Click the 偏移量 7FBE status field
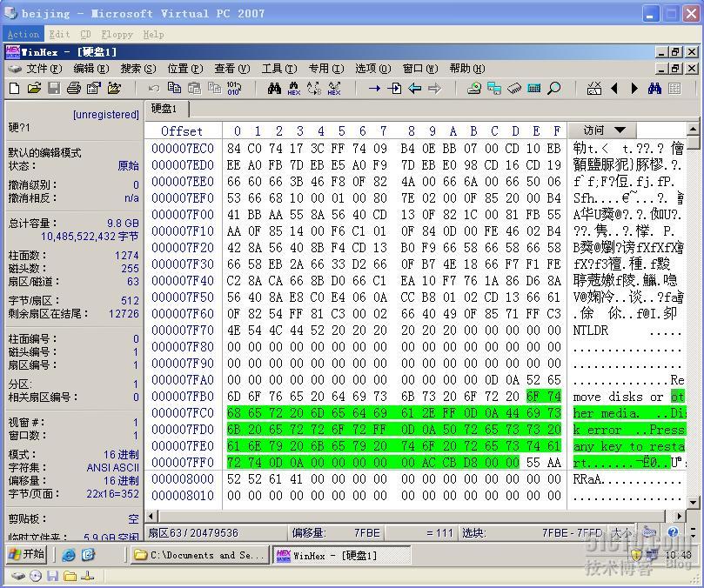 [x=336, y=533]
